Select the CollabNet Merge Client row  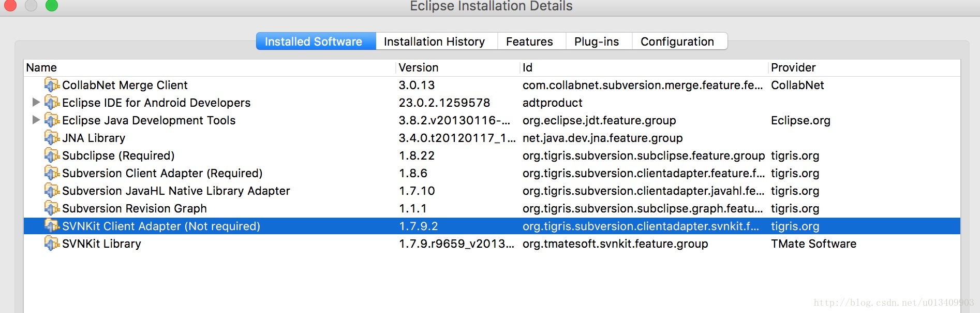point(492,85)
